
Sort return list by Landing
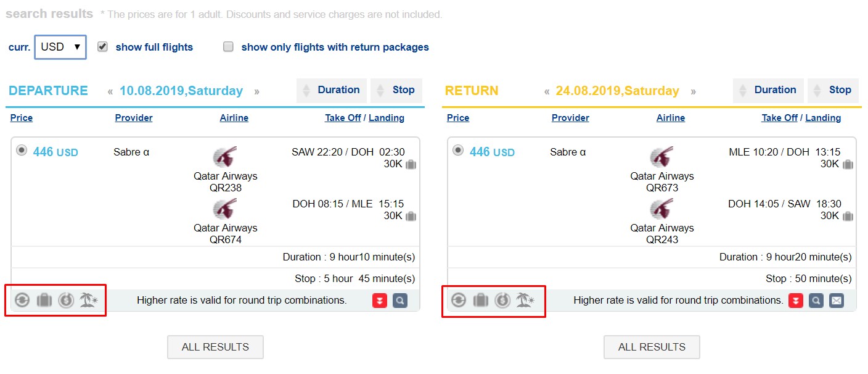(823, 118)
